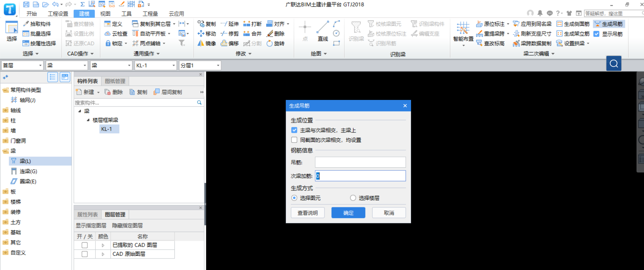Collapse the 楼层框架梁 tree node
Image resolution: width=644 pixels, height=270 pixels.
(88, 120)
